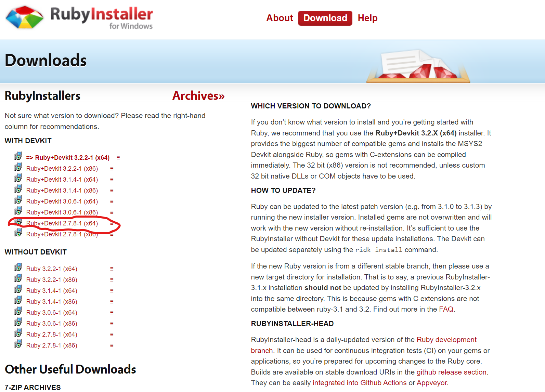Expand ≡ details for Ruby+Devkit 3.1.4-1 (x86)

[x=112, y=191]
